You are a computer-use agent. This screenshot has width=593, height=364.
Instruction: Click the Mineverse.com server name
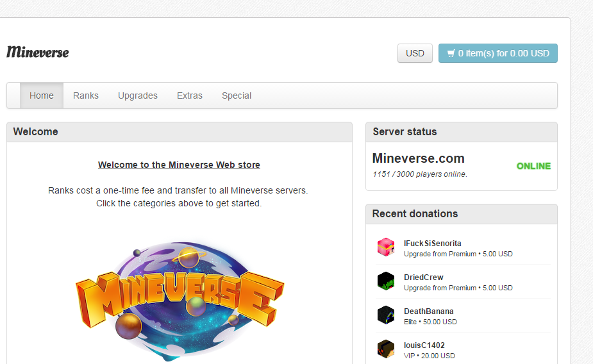click(x=418, y=158)
